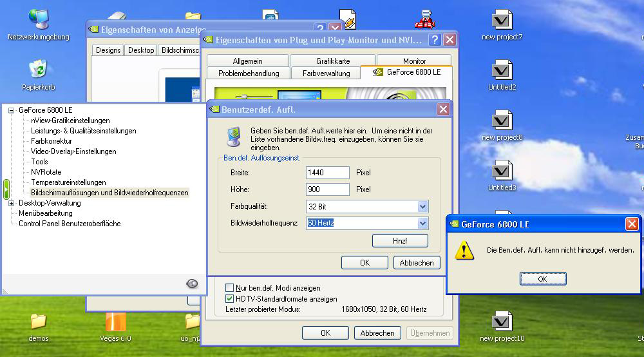Open the Vegas 6.0 desktop shortcut
Viewport: 644px width, 357px height.
click(x=116, y=323)
